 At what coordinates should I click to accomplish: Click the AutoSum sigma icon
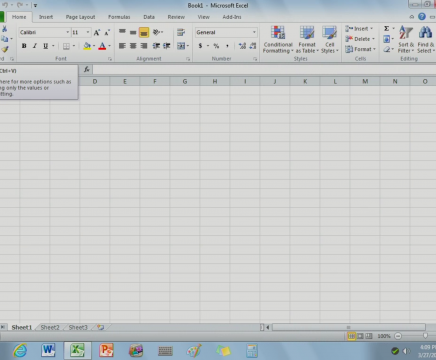point(386,29)
